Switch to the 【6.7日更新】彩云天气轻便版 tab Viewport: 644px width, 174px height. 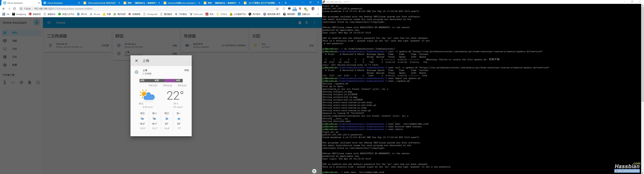click(261, 3)
